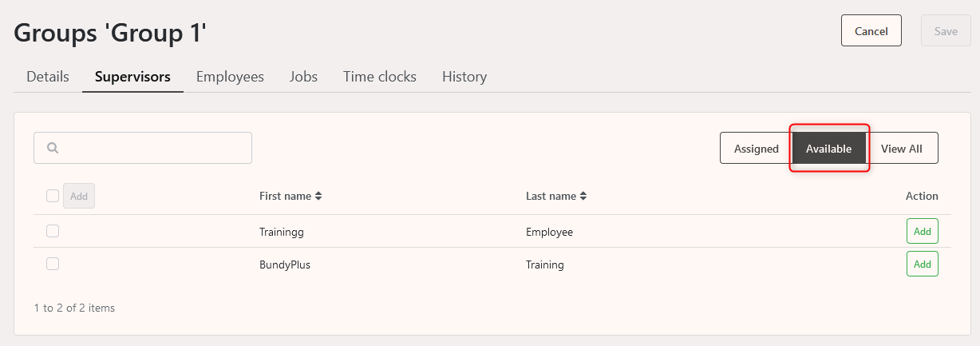Screen dimensions: 980x346
Task: Click the search magnifier icon
Action: tap(53, 148)
